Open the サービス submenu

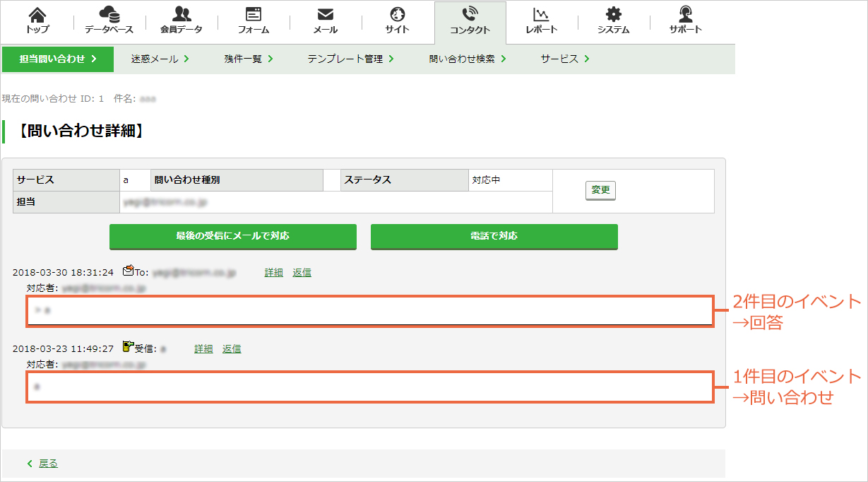(565, 59)
